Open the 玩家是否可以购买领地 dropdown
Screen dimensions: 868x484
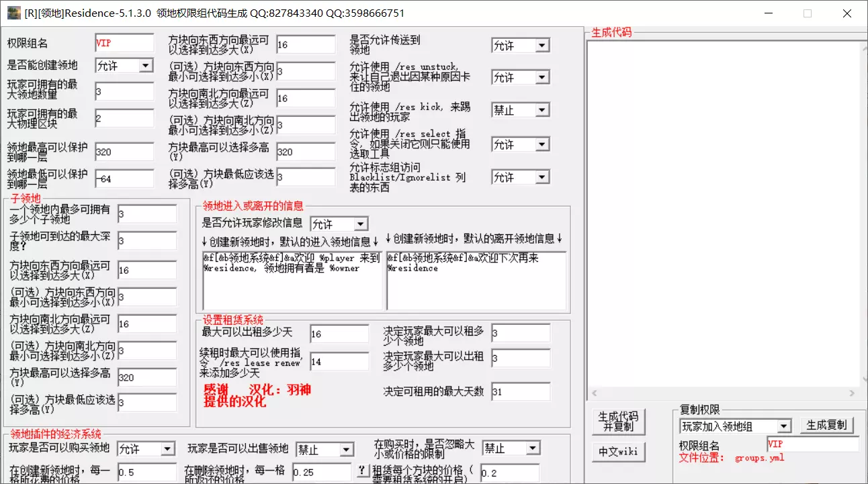coord(146,449)
